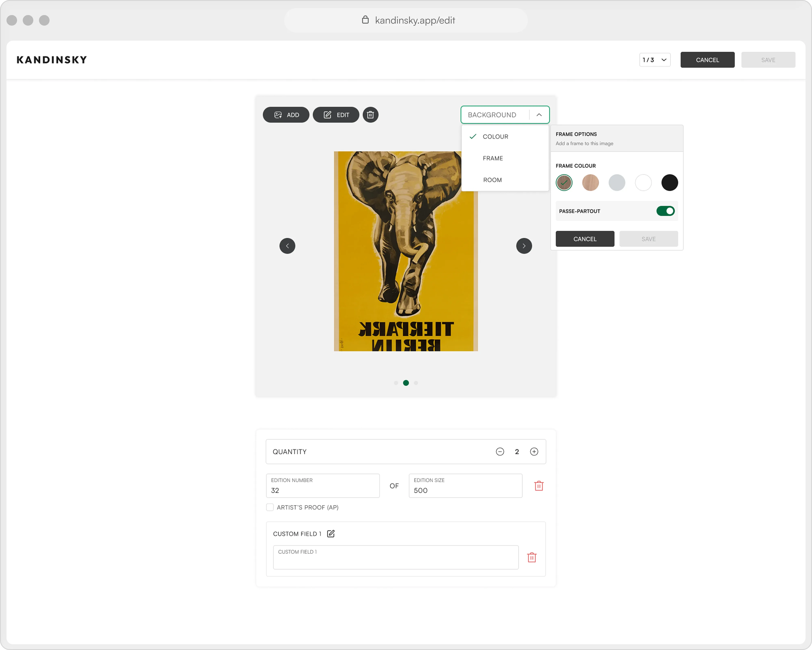
Task: Turn off the Passe-partout toggle
Action: pos(665,211)
